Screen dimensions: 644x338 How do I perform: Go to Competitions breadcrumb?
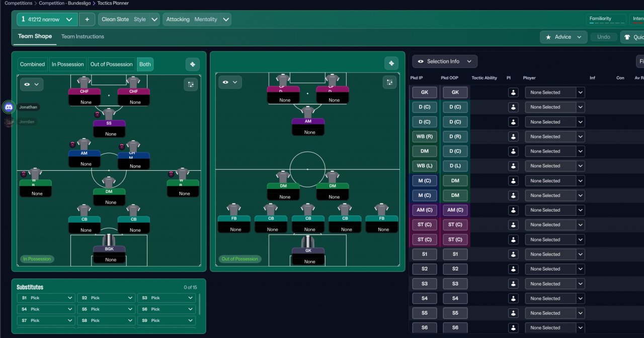click(18, 3)
